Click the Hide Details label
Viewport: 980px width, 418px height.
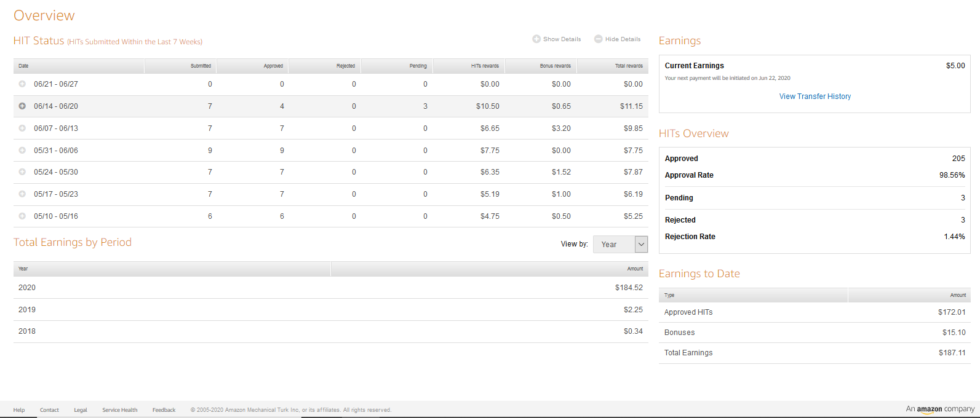point(623,39)
